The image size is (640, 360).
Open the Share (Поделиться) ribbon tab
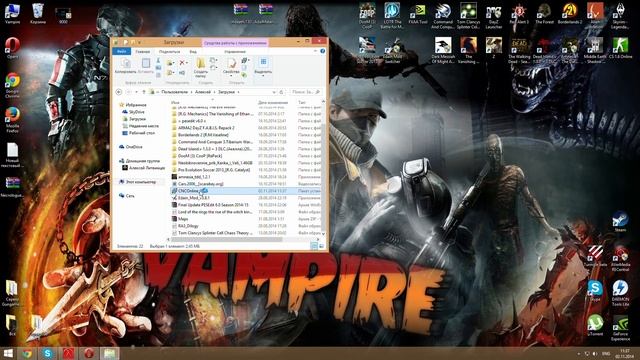click(x=169, y=52)
